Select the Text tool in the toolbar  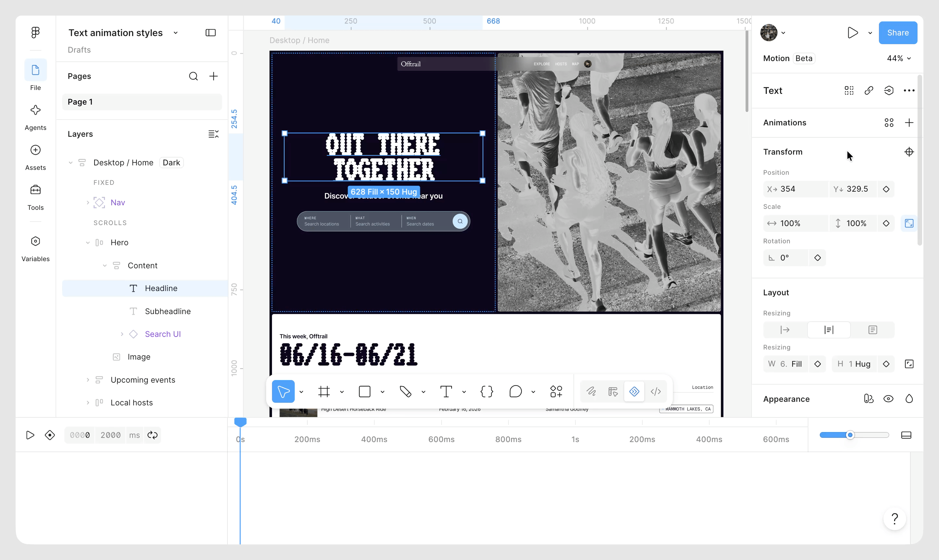click(446, 391)
